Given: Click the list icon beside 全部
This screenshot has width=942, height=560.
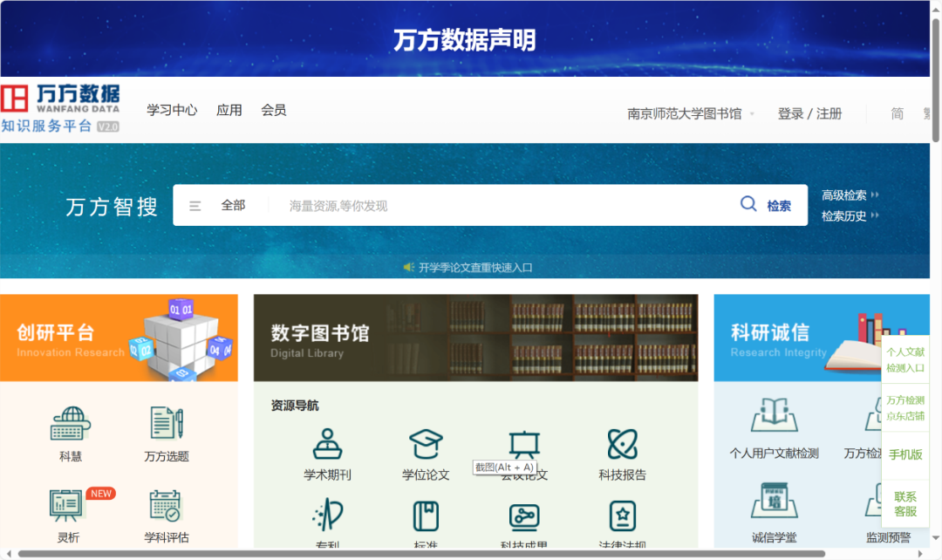Looking at the screenshot, I should 195,206.
